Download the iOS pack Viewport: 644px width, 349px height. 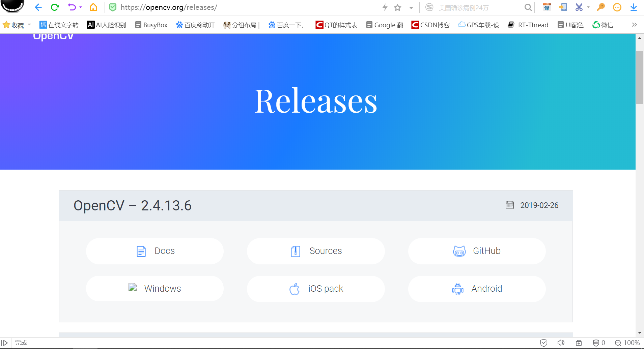tap(316, 289)
